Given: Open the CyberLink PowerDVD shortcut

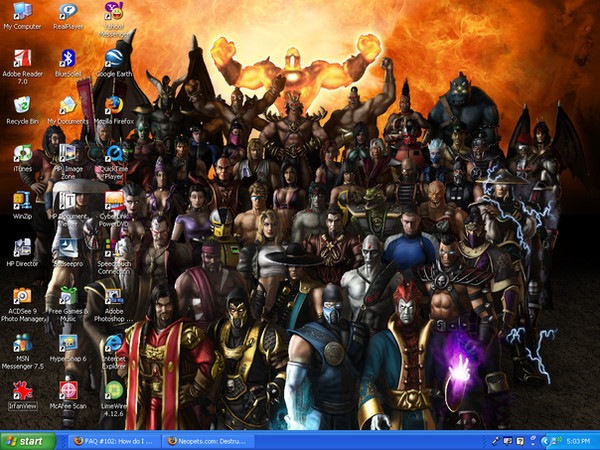Looking at the screenshot, I should pos(114,209).
